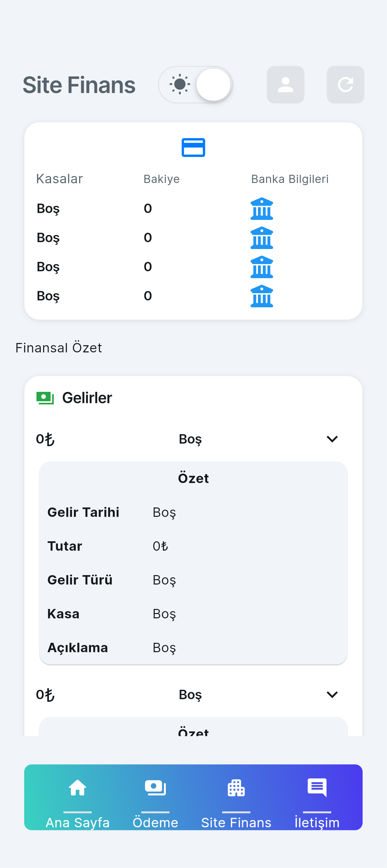Click the sun icon on theme switch
Image resolution: width=387 pixels, height=868 pixels.
[x=180, y=84]
